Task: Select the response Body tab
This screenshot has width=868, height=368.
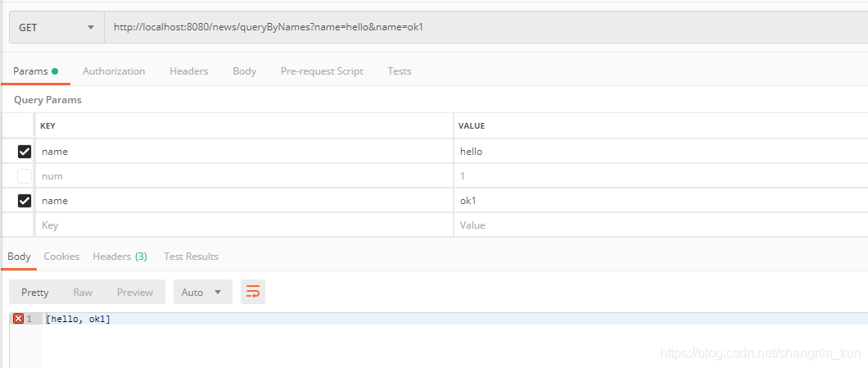Action: pos(19,256)
